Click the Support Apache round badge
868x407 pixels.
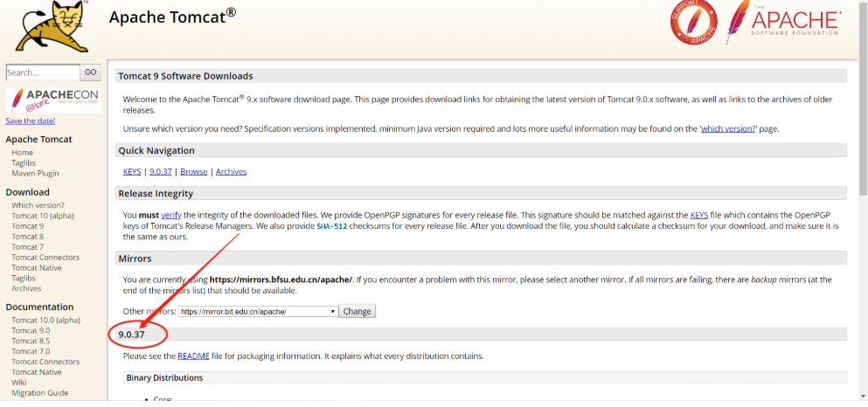click(x=694, y=22)
